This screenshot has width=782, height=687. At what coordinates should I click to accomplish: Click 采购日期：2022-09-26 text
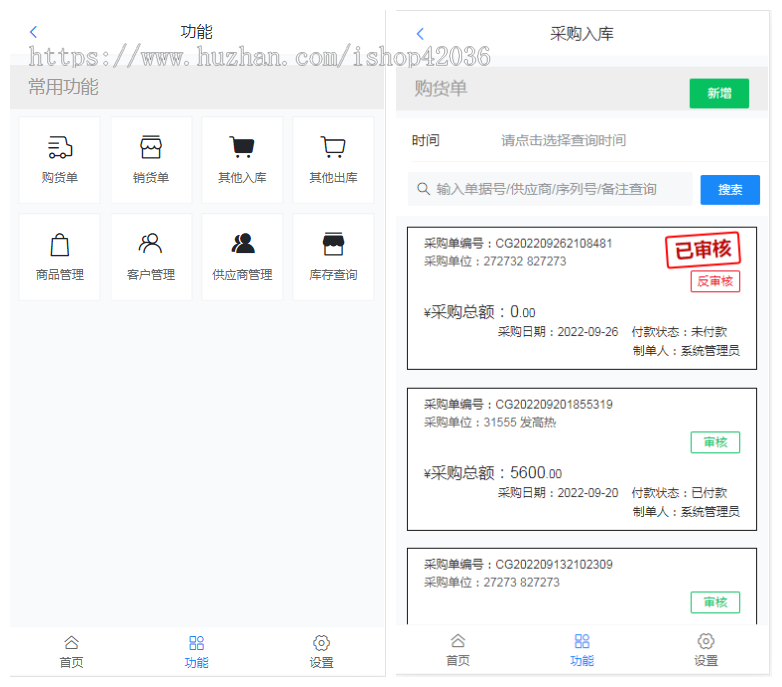tap(558, 332)
